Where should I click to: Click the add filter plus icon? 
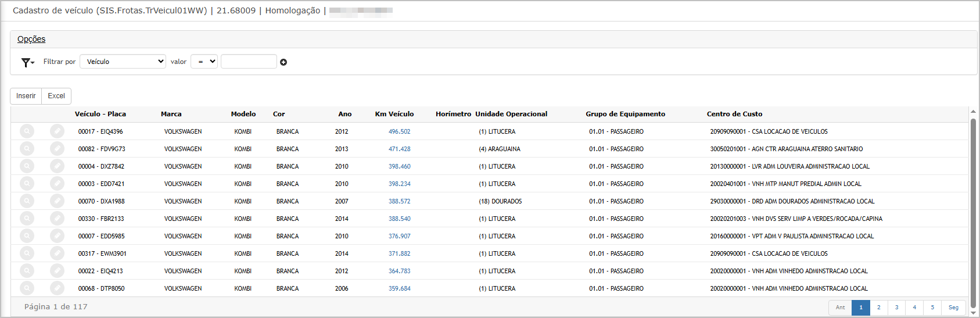click(283, 62)
